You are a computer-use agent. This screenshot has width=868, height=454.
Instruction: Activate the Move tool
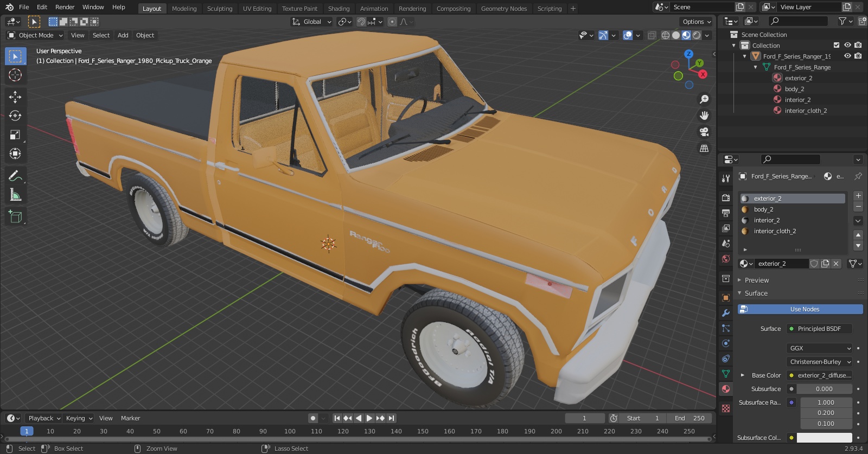pyautogui.click(x=15, y=97)
